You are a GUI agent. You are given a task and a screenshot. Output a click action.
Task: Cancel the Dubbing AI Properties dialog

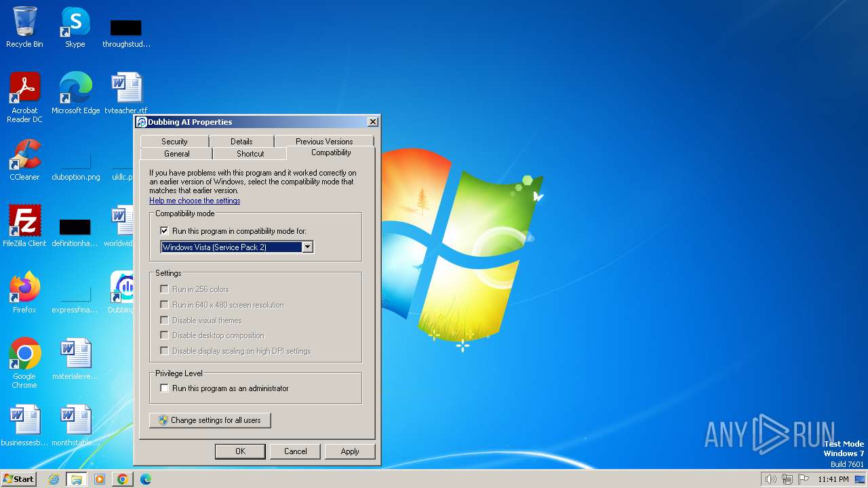point(295,451)
